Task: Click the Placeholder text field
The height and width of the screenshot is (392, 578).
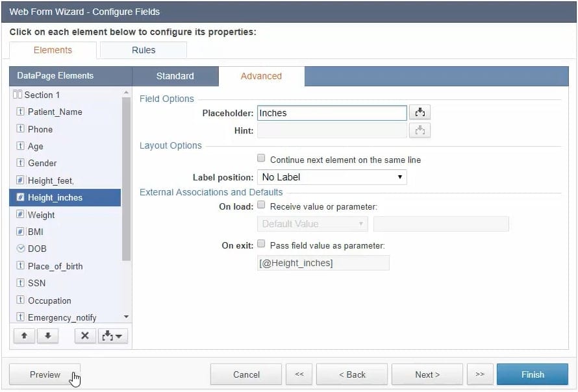Action: (x=332, y=113)
